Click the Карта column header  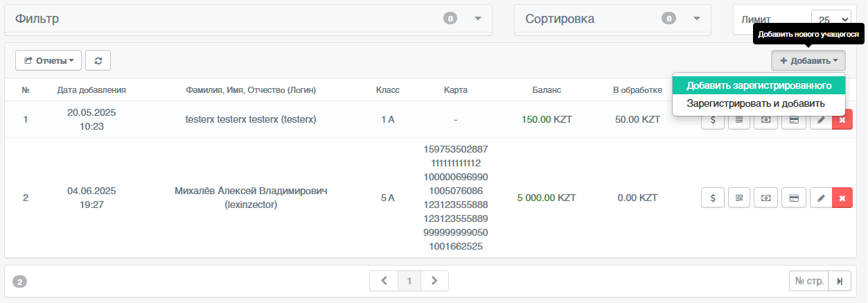point(456,90)
